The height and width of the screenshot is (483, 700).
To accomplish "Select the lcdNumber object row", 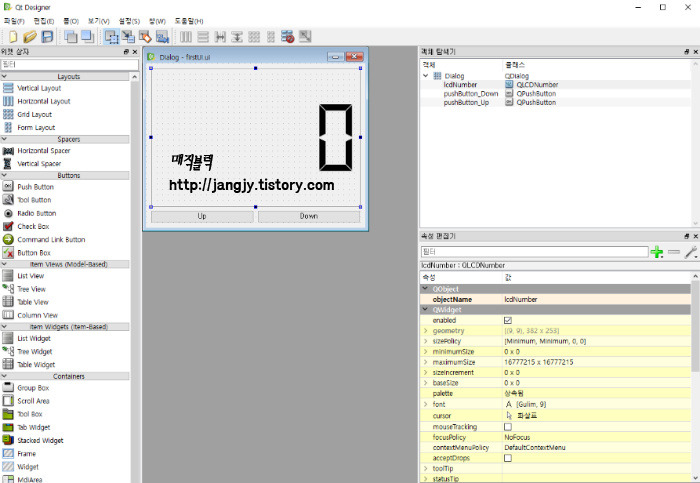I will (555, 84).
